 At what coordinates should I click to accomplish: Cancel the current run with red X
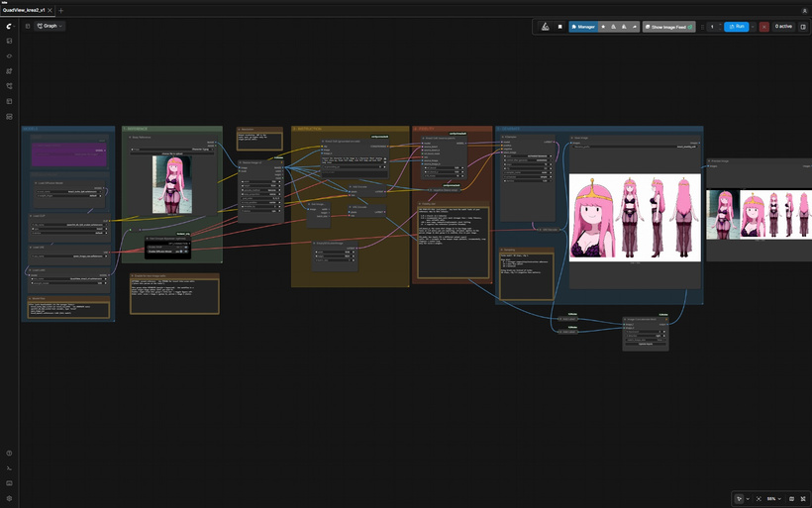pos(763,27)
